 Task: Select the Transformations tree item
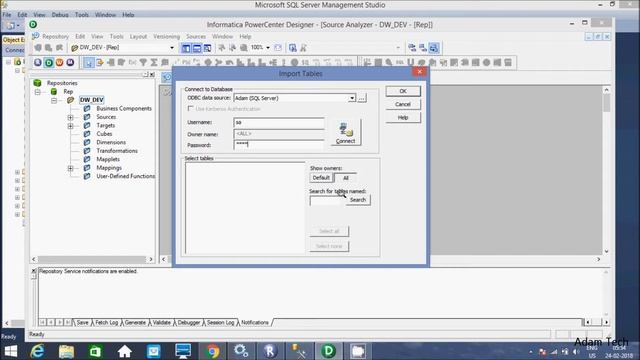[x=117, y=151]
